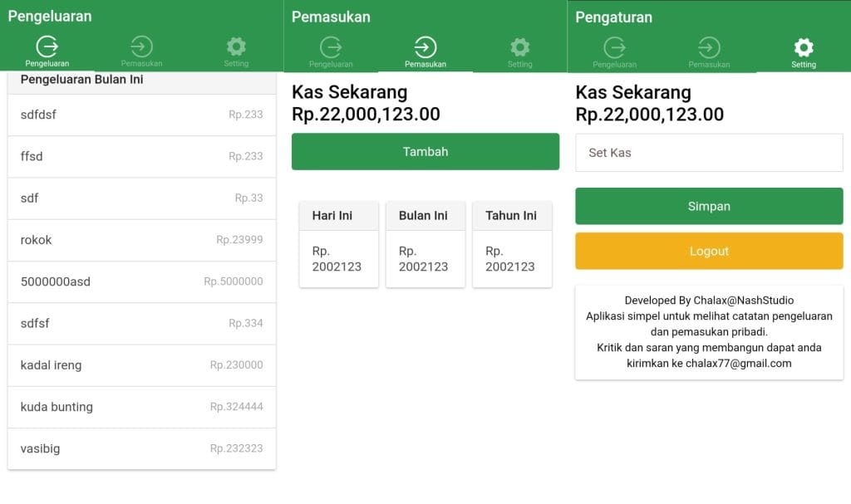Tap the Pengeluaran icon on the Pengaturan screen
Viewport: 851px width, 504px height.
click(615, 47)
